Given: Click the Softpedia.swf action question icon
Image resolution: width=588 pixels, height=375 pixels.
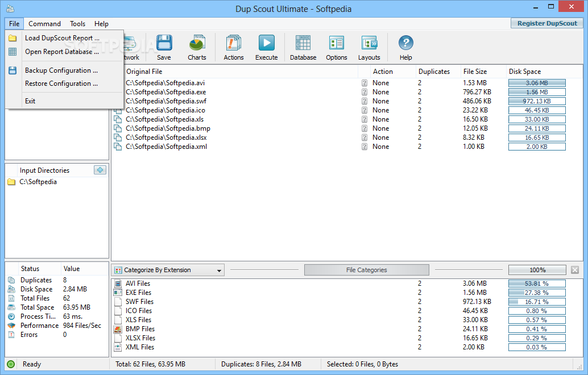Looking at the screenshot, I should click(x=364, y=101).
